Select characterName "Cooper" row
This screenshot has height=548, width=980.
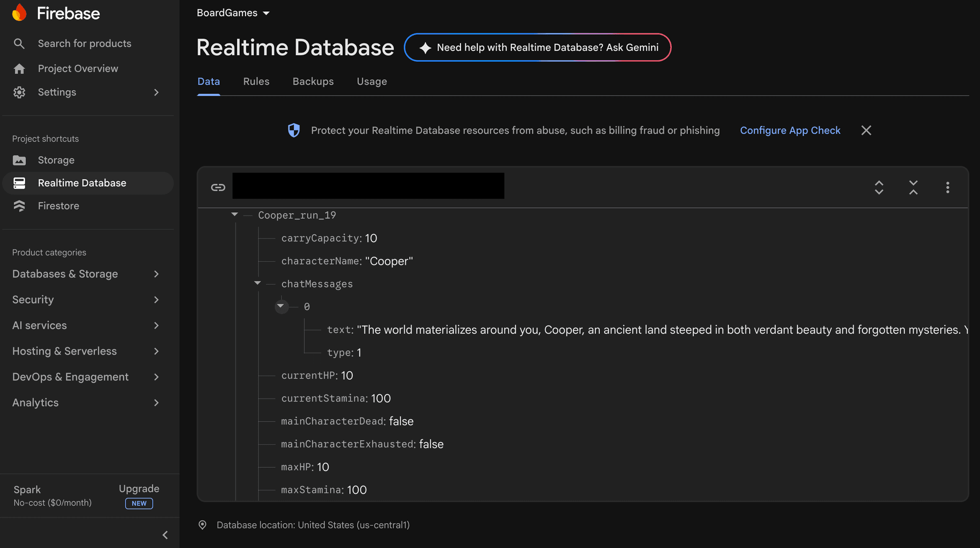(347, 261)
